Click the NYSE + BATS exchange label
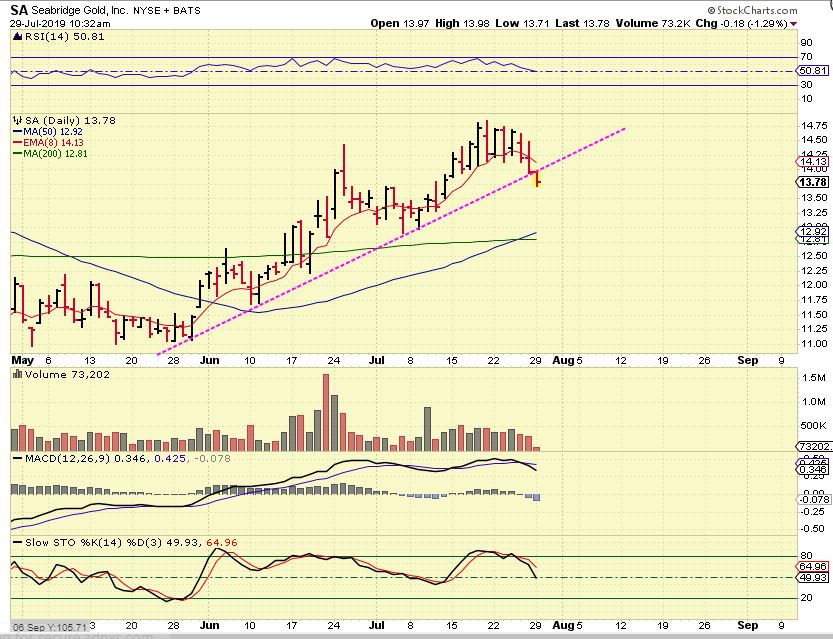 point(166,10)
